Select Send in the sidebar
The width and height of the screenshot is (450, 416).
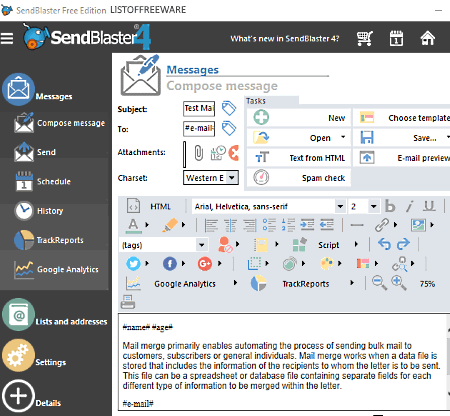pyautogui.click(x=35, y=152)
